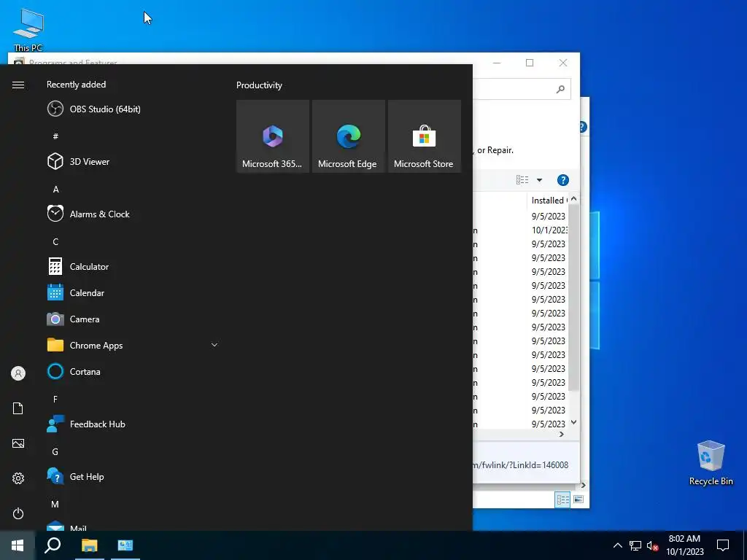Open taskbar Search magnifier
Screen dimensions: 747x560
coord(53,545)
